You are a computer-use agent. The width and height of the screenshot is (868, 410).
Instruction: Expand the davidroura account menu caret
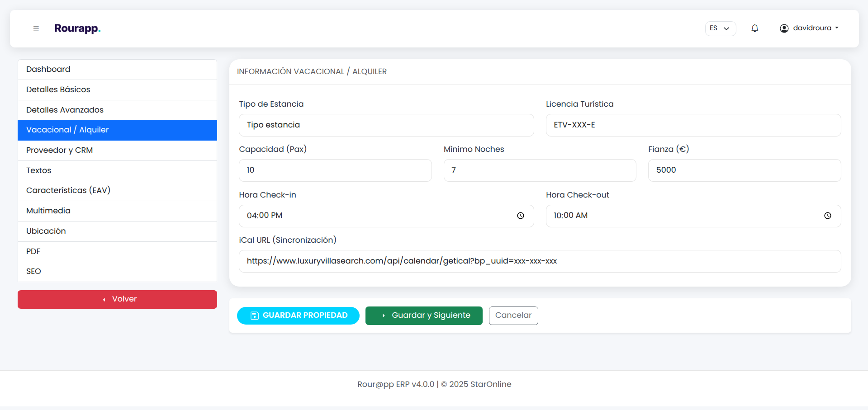point(837,28)
